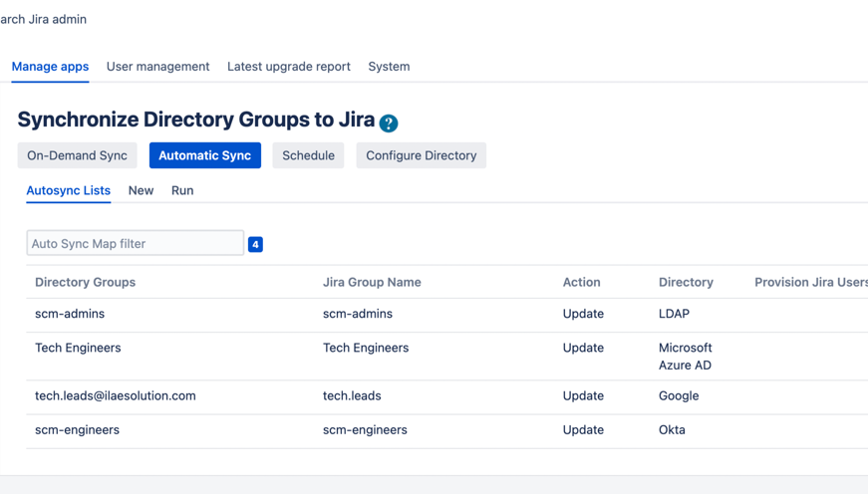This screenshot has height=494, width=868.
Task: Click the Configure Directory button
Action: coord(421,155)
